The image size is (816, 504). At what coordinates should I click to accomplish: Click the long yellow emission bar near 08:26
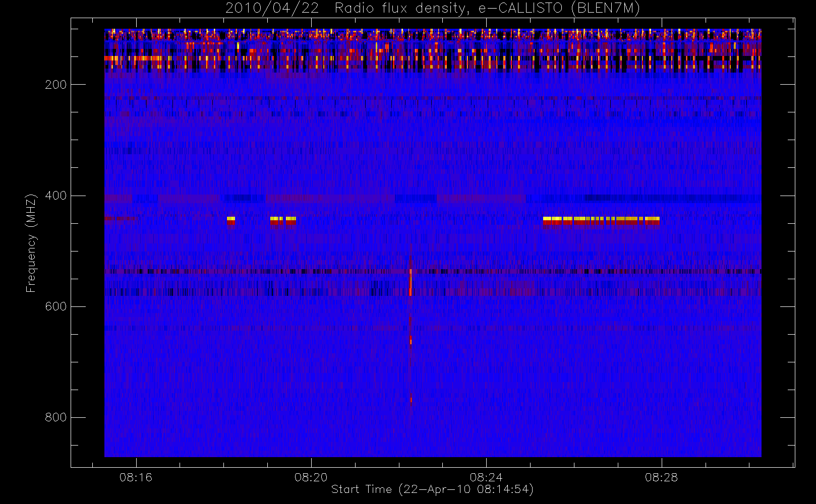tap(601, 220)
